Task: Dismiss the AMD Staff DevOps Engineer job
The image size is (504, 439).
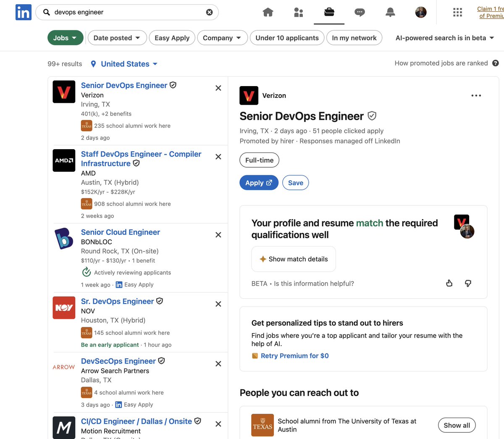Action: pos(218,157)
